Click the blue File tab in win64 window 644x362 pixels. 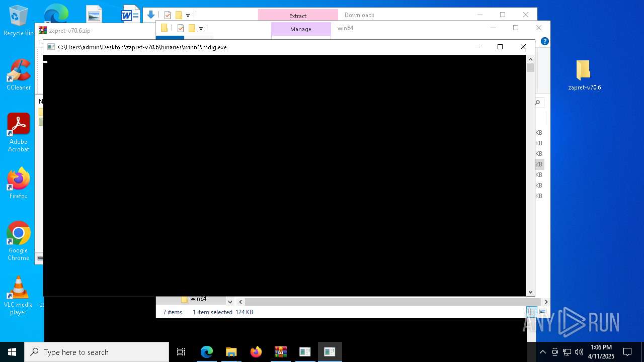(170, 38)
